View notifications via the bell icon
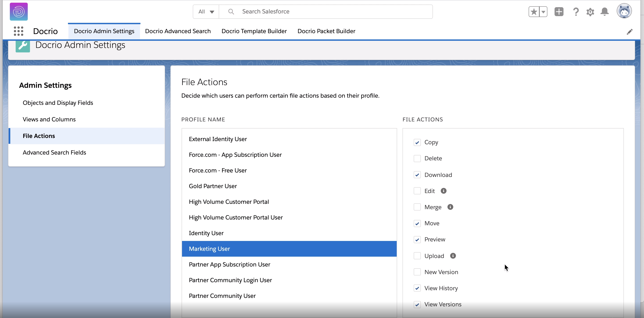Image resolution: width=644 pixels, height=318 pixels. click(605, 11)
